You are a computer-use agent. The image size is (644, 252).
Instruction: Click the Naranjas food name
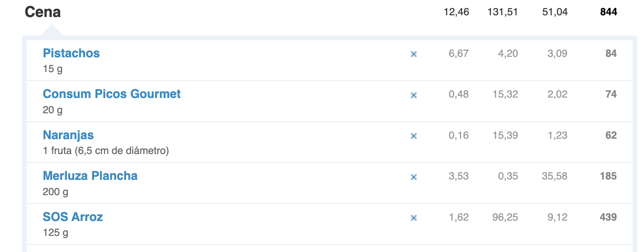coord(68,135)
